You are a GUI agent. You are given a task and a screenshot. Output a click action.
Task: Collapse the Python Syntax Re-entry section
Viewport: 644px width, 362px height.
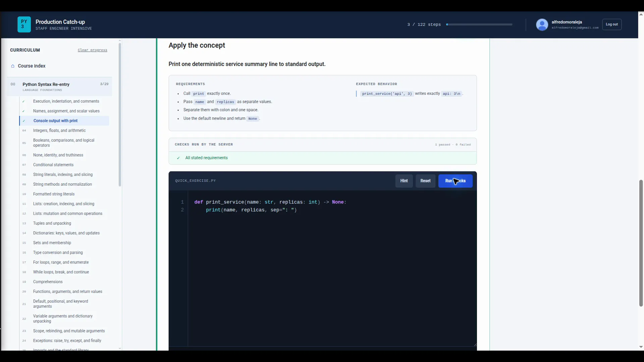pyautogui.click(x=59, y=87)
